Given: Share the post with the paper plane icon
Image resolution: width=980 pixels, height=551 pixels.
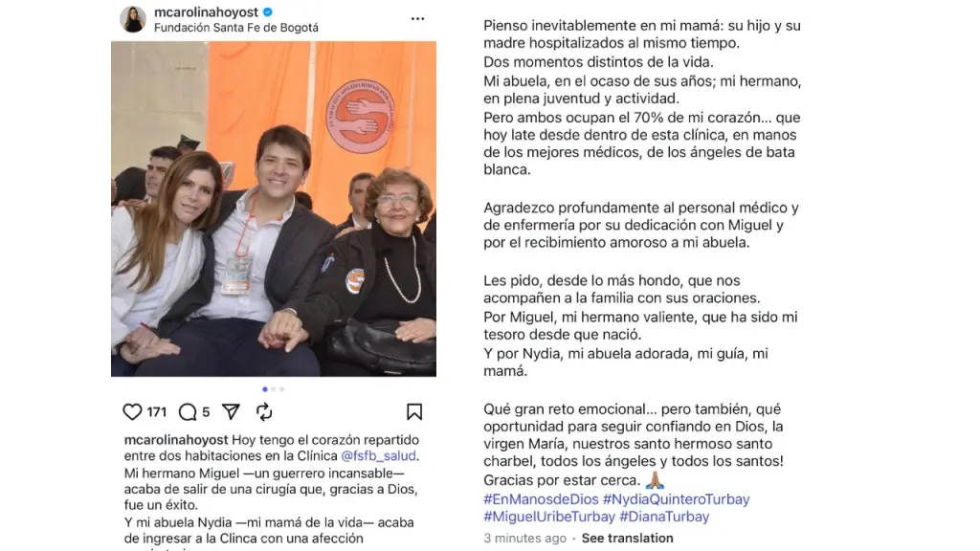Looking at the screenshot, I should (x=231, y=411).
